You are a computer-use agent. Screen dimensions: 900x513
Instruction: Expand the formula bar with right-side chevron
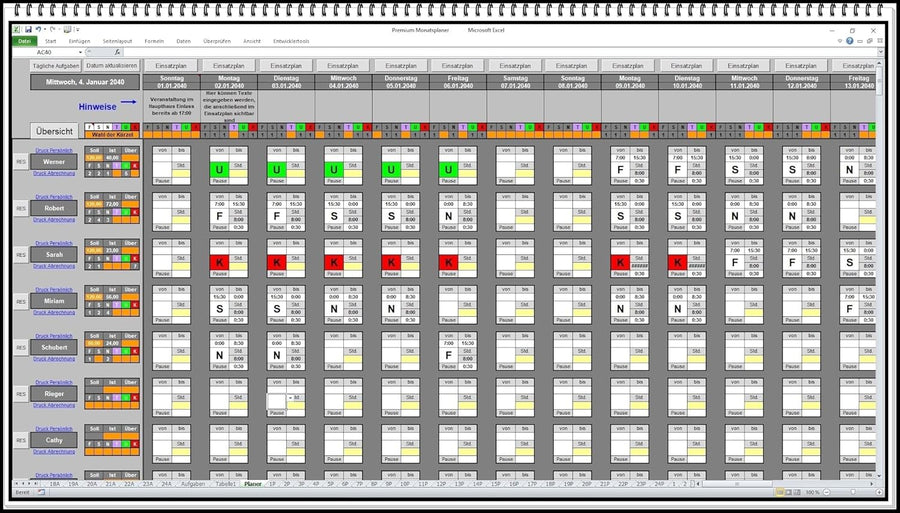[879, 52]
